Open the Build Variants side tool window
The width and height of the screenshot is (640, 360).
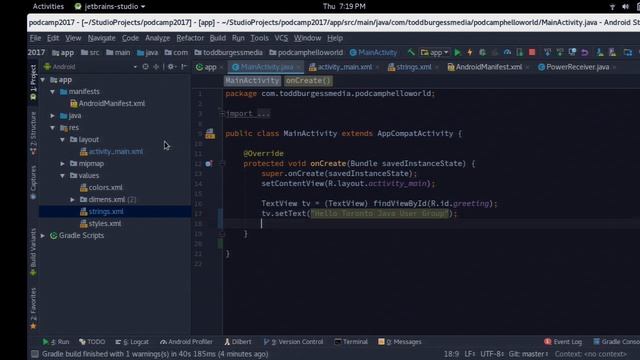(x=33, y=251)
